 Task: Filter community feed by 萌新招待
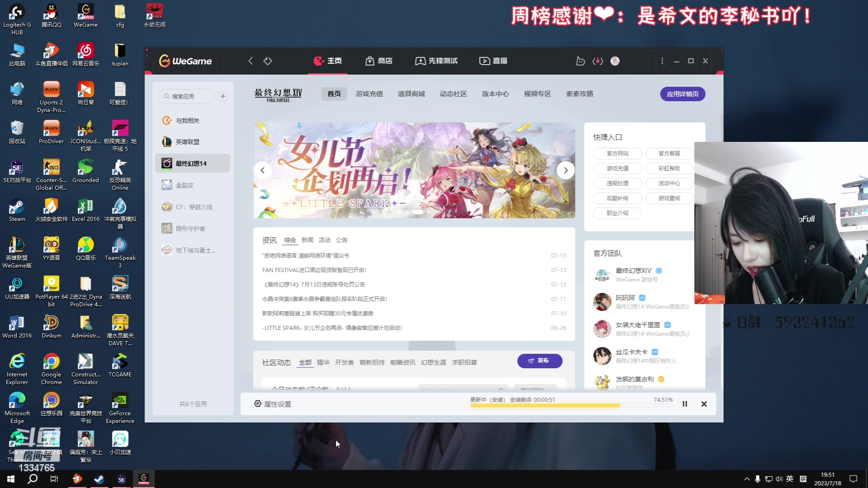tap(372, 362)
